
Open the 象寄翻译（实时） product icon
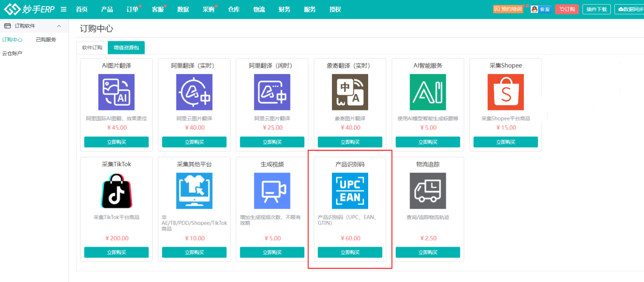[x=350, y=92]
